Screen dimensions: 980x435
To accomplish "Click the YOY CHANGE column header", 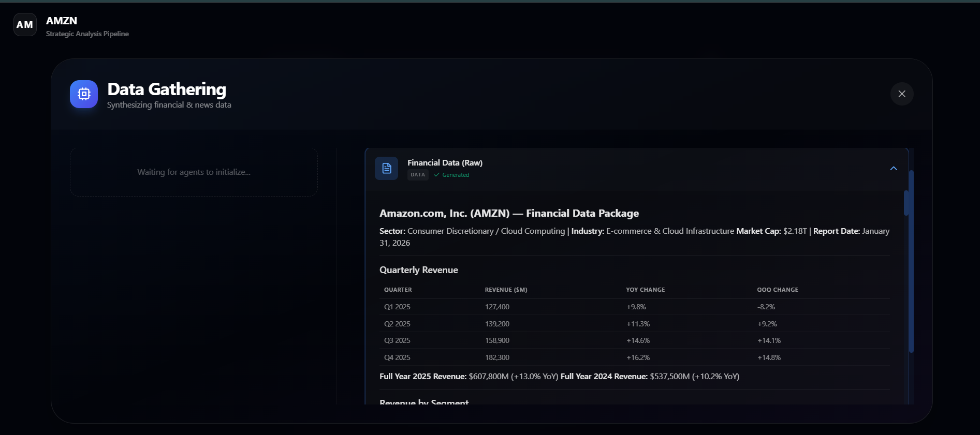I will click(x=646, y=290).
